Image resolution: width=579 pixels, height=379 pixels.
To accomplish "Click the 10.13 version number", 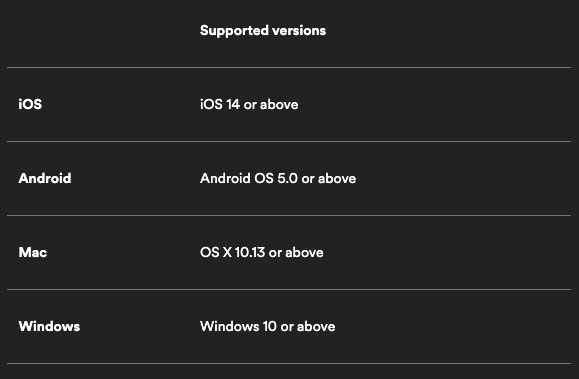I will coord(250,252).
